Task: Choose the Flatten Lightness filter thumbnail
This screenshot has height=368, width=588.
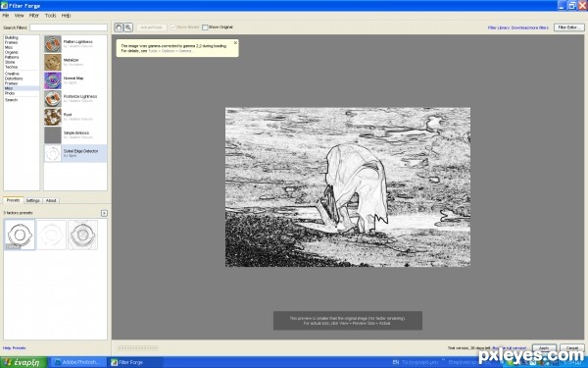Action: pyautogui.click(x=53, y=44)
